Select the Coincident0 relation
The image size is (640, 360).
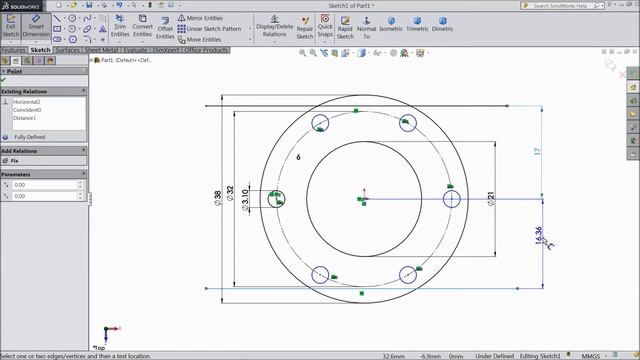(27, 110)
